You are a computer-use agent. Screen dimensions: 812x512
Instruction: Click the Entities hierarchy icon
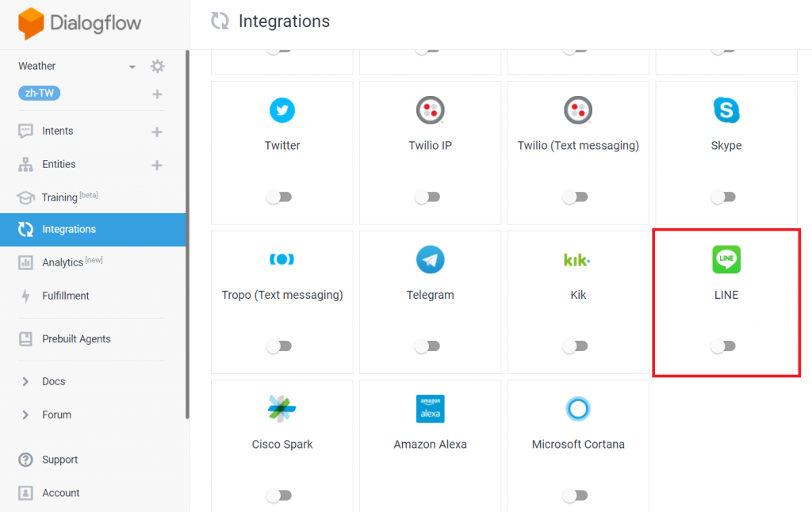tap(25, 165)
